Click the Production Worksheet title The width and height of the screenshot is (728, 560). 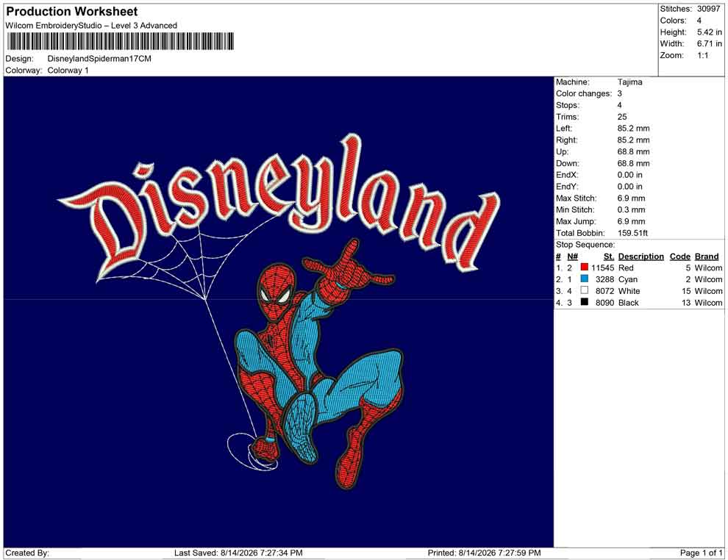point(72,12)
